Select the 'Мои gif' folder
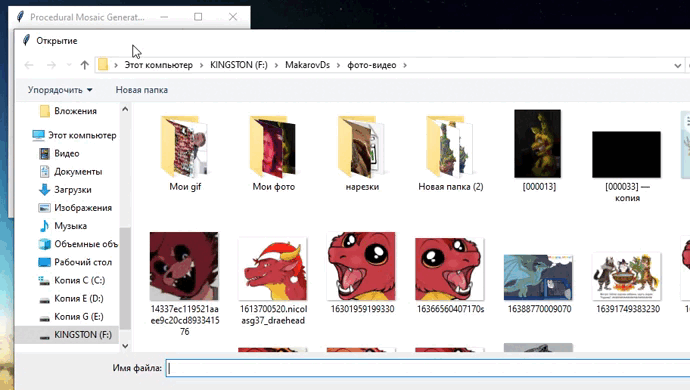The image size is (690, 390). click(x=185, y=153)
